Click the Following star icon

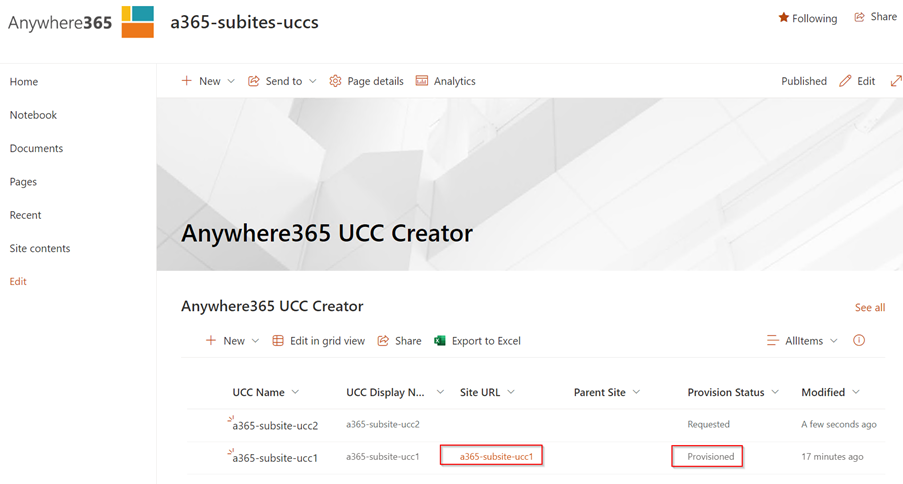click(784, 17)
